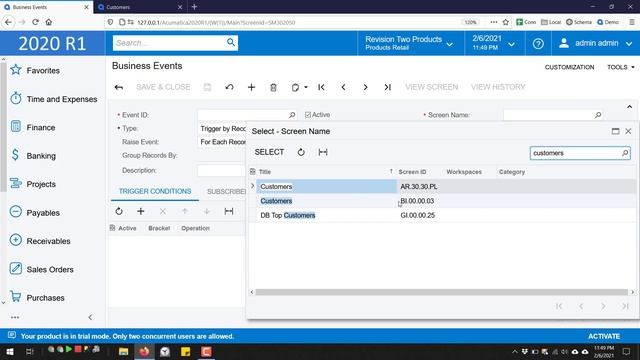Fit columns in trigger conditions grid
This screenshot has height=360, width=640.
point(229,211)
